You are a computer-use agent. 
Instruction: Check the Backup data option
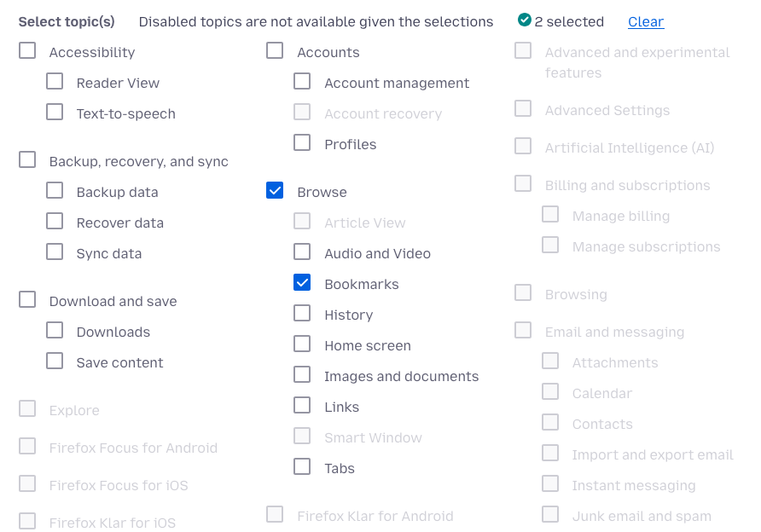click(x=55, y=190)
